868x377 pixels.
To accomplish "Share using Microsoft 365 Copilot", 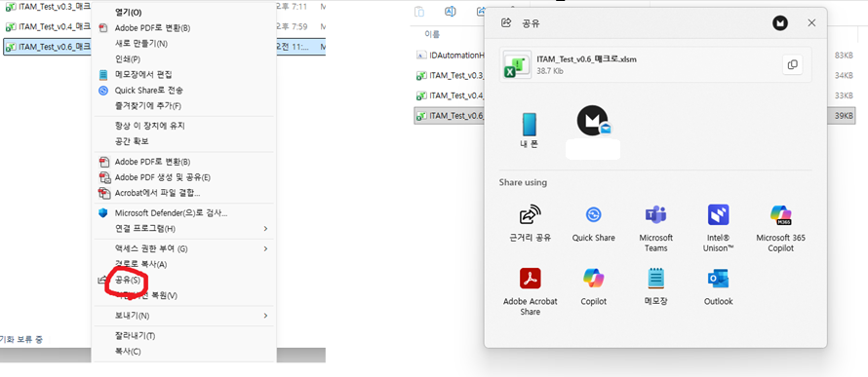I will pyautogui.click(x=780, y=228).
